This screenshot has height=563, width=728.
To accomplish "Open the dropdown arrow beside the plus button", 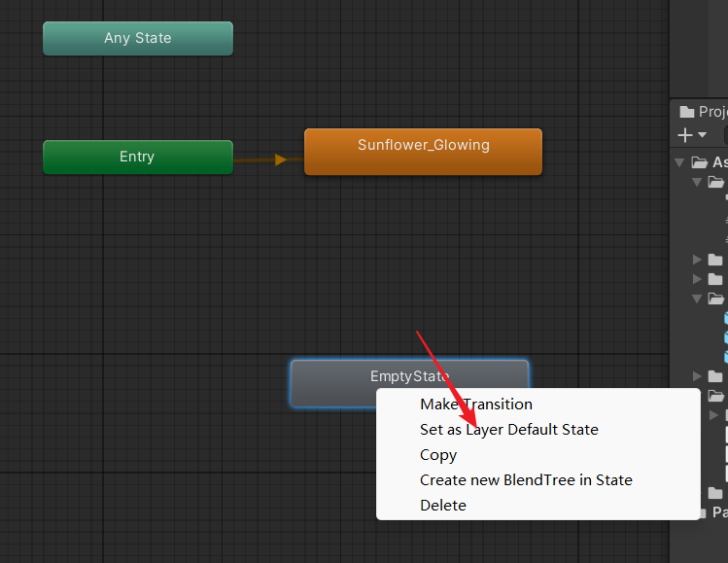I will click(x=702, y=136).
